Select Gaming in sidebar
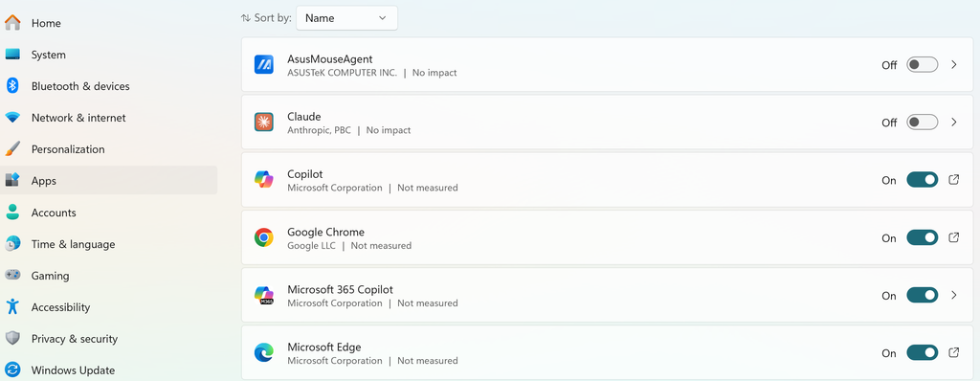The height and width of the screenshot is (381, 980). click(x=109, y=276)
